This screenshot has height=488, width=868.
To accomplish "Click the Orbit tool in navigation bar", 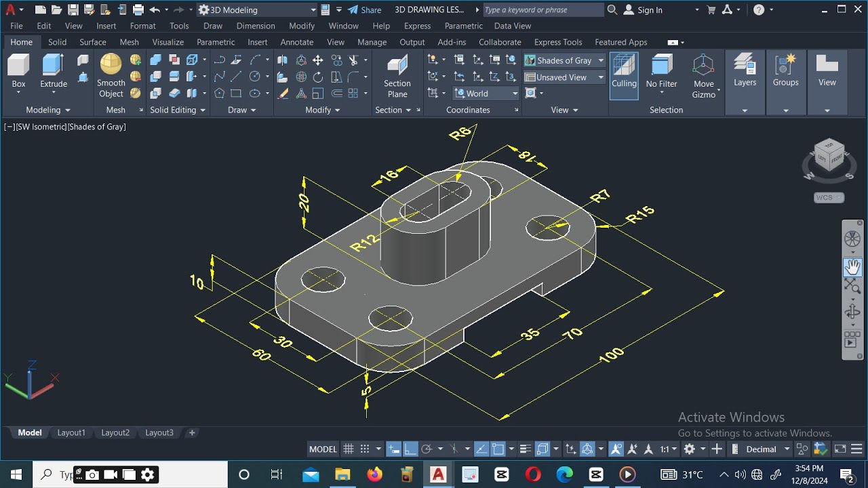I will coord(852,312).
